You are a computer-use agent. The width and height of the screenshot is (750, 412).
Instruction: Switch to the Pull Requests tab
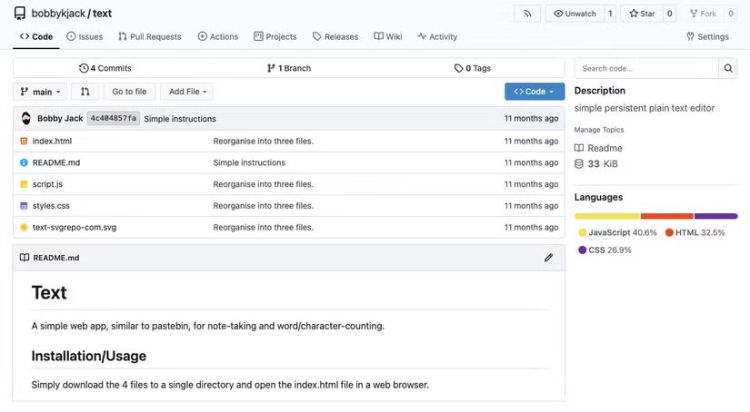tap(149, 37)
